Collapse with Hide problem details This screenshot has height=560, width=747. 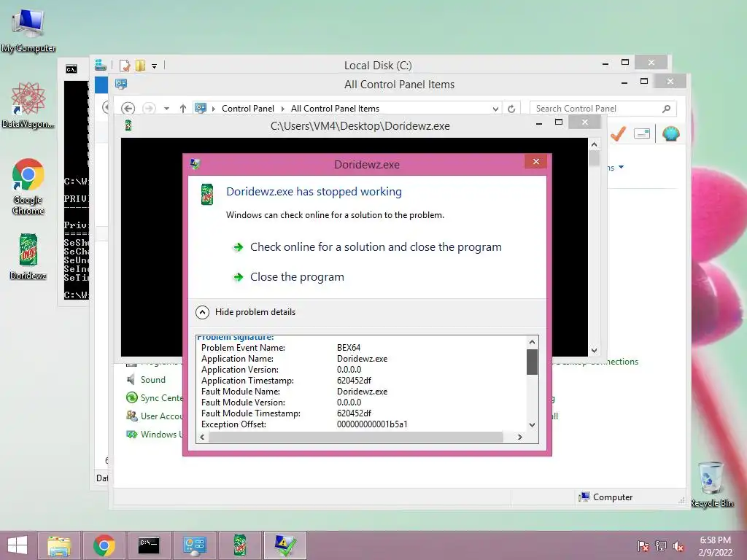246,312
